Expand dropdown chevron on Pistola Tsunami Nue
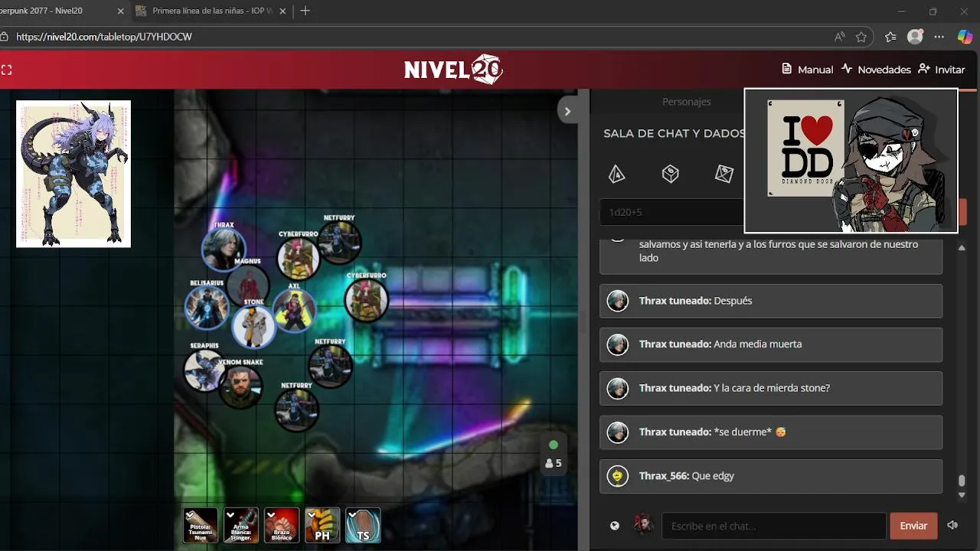 pos(190,515)
